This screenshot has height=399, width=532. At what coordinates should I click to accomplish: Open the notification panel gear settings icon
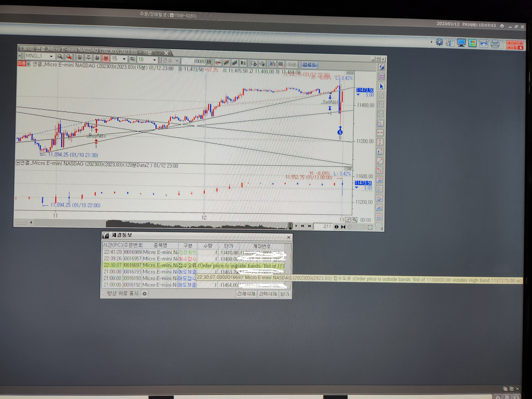145,293
